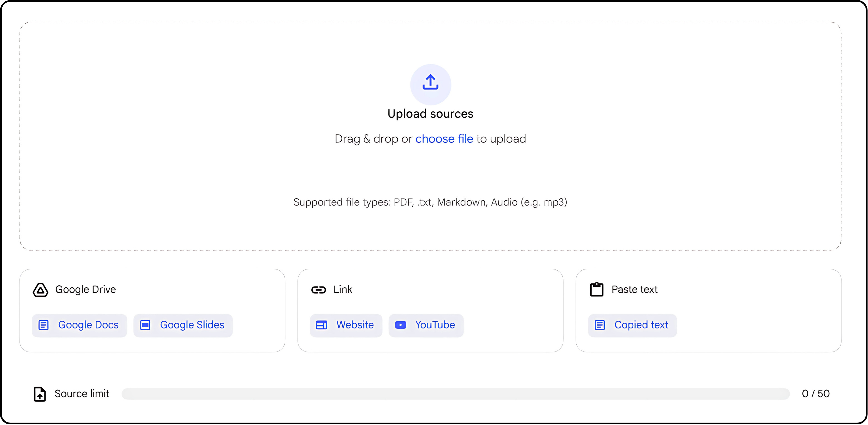
Task: Add a Google Slides source
Action: click(x=183, y=325)
